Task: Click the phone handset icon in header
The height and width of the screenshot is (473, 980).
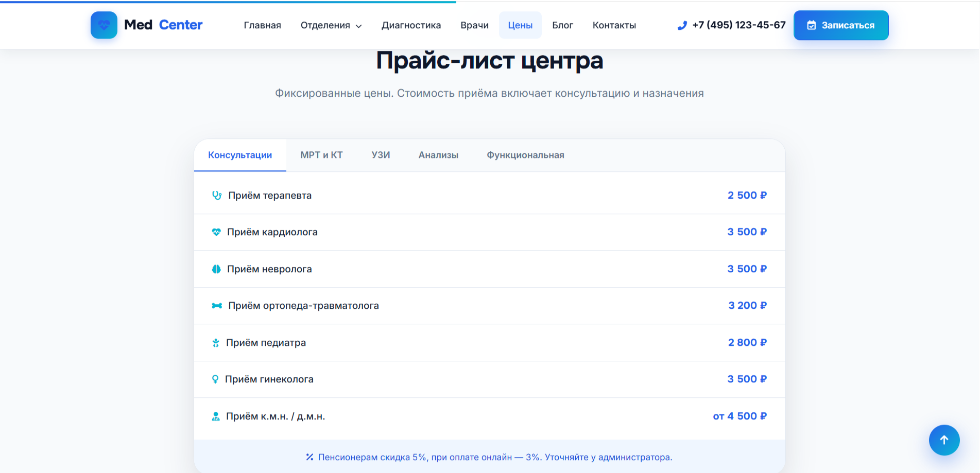Action: [682, 25]
